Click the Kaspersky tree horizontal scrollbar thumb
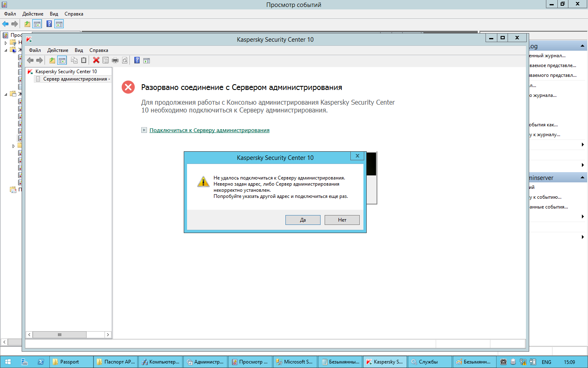 (x=60, y=334)
